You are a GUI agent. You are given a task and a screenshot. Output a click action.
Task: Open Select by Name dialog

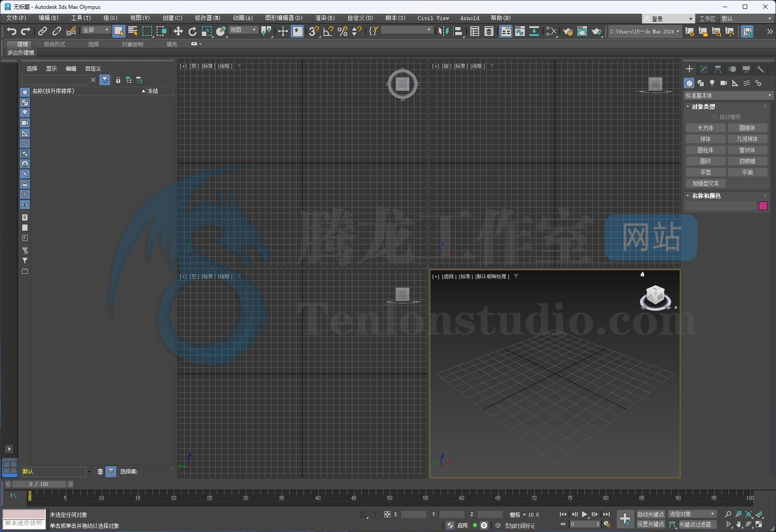[x=133, y=31]
